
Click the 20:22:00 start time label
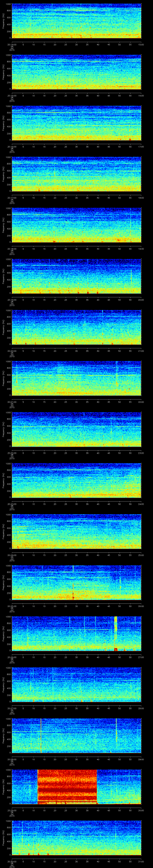click(x=12, y=453)
